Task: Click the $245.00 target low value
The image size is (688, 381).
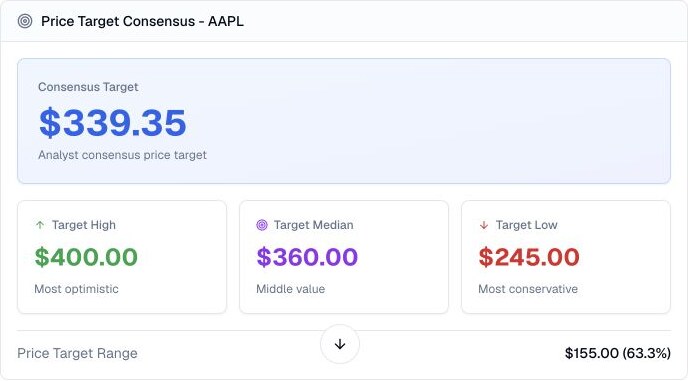Action: [x=529, y=257]
